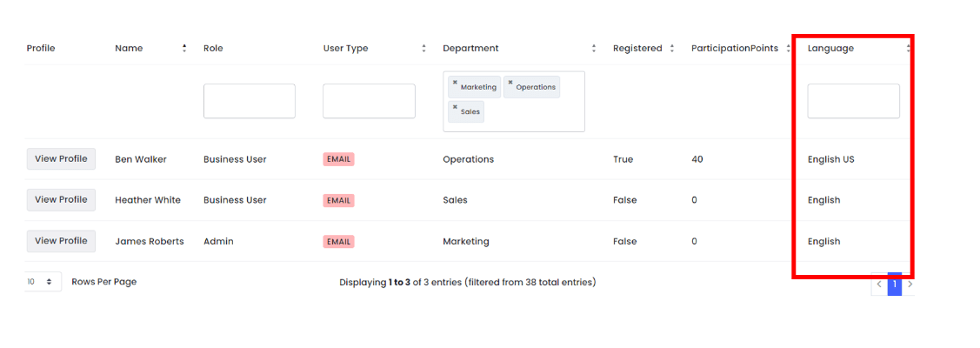This screenshot has width=980, height=348.
Task: View James Roberts' profile
Action: tap(61, 241)
